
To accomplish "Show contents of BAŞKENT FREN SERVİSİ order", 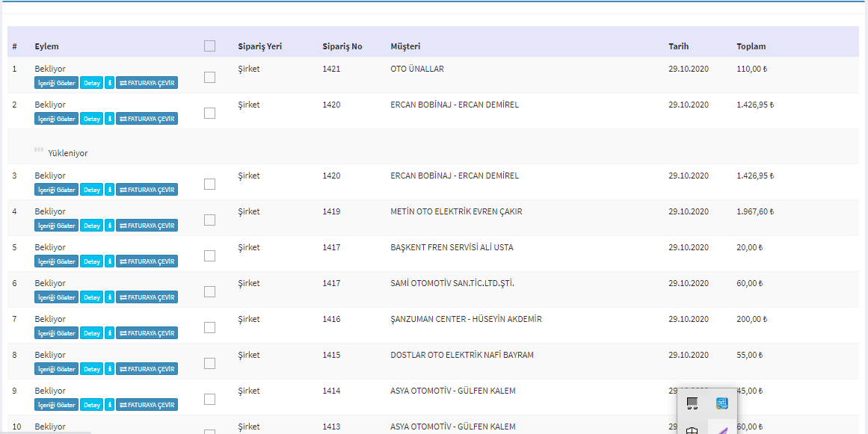I will point(57,261).
